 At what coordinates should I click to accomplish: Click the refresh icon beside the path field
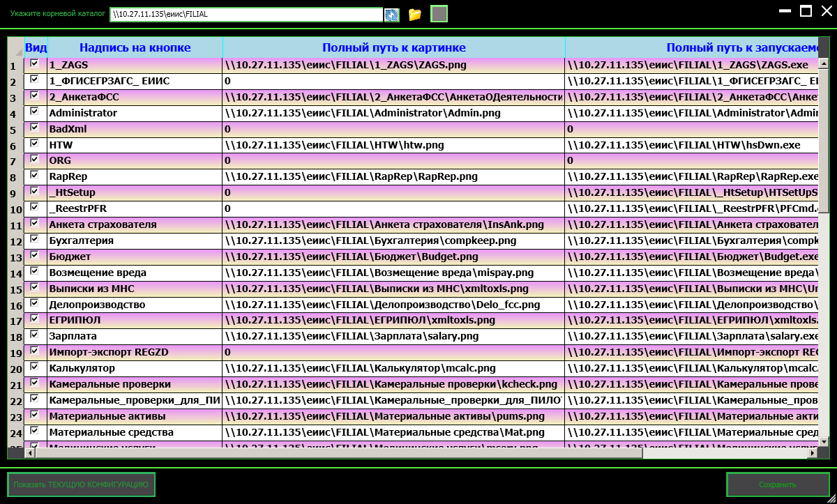392,15
